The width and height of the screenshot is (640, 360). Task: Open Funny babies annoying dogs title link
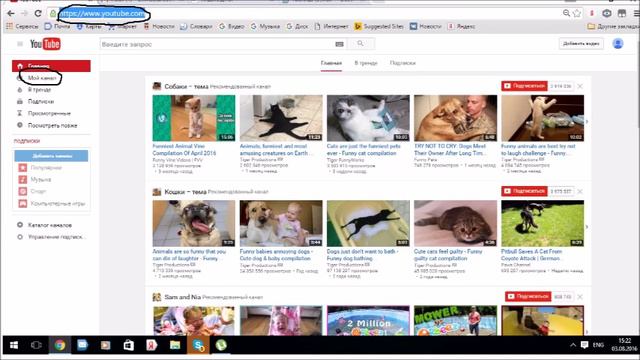(276, 255)
